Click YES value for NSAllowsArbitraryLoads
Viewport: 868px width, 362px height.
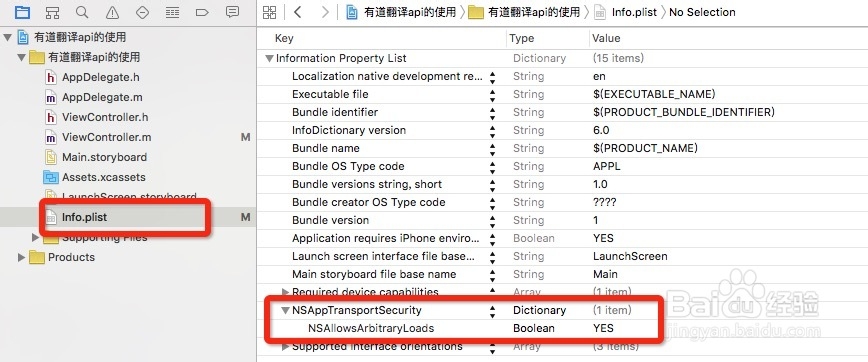603,328
